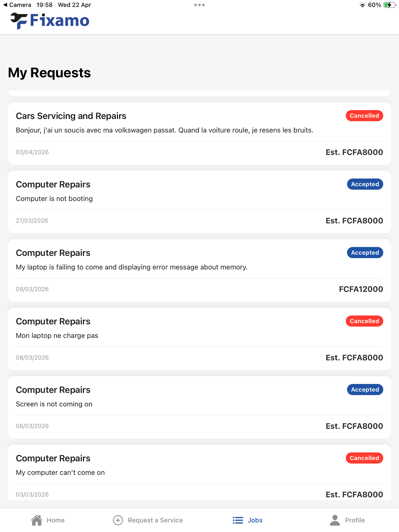Tap the Jobs list icon
The image size is (399, 532).
coord(238,520)
